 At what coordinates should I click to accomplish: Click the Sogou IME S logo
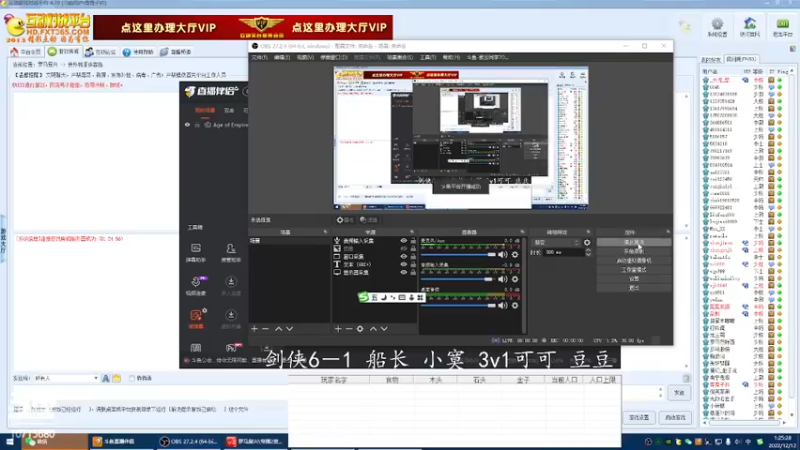coord(364,297)
